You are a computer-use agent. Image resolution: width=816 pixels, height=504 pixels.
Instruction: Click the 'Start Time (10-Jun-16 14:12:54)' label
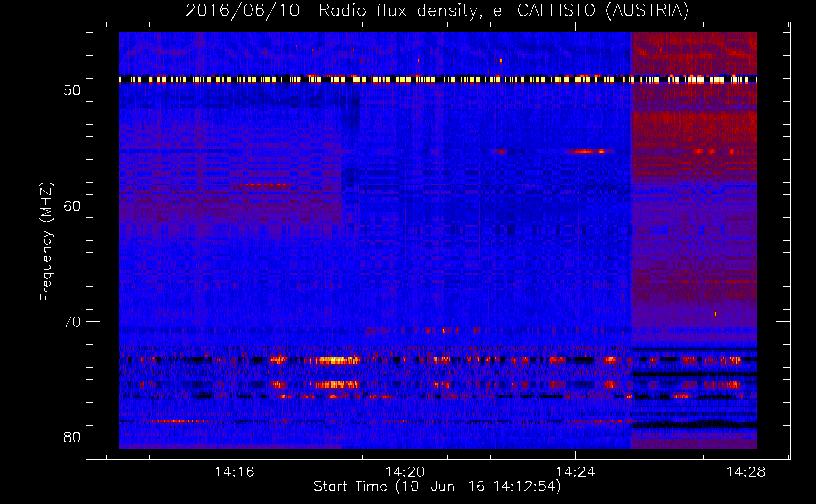point(437,487)
